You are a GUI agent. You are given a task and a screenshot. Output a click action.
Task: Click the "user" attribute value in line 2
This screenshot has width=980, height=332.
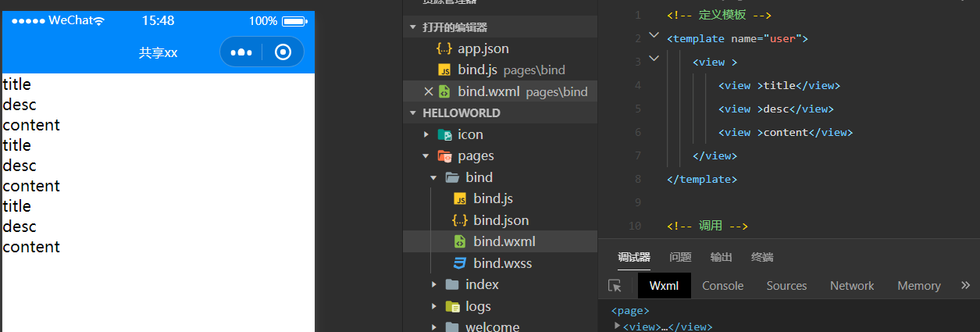tap(782, 38)
